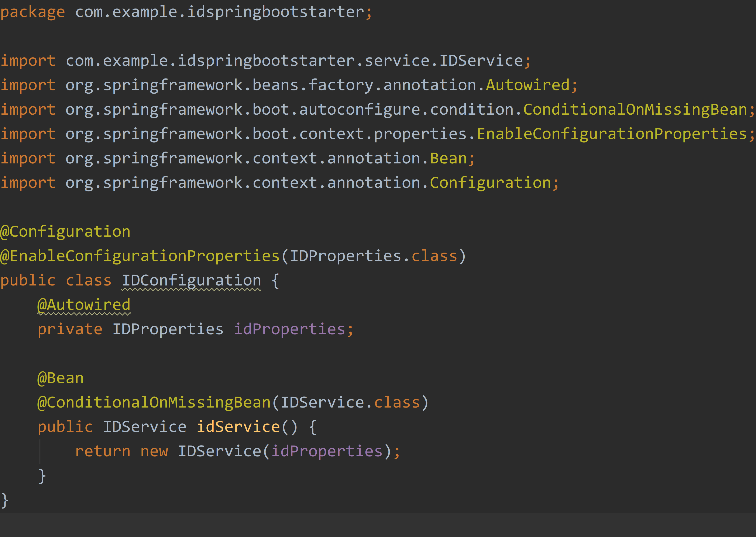Click the @EnableConfigurationProperties annotation
Image resolution: width=756 pixels, height=537 pixels.
[x=140, y=256]
